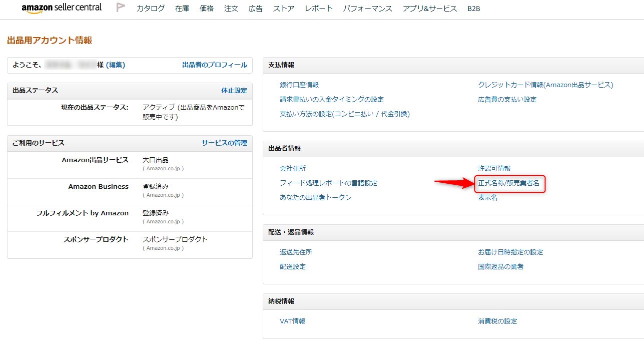644x354 pixels.
Task: Click the Amazon Seller Central logo
Action: tap(62, 8)
